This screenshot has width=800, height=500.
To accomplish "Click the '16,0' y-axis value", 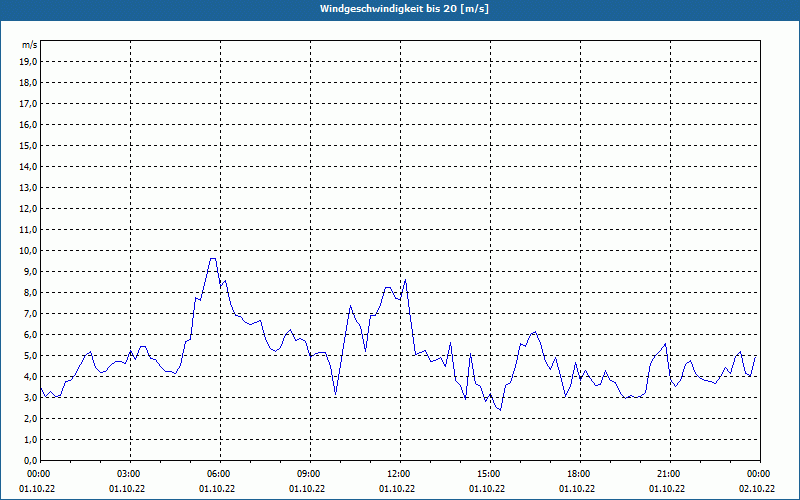I will point(28,124).
